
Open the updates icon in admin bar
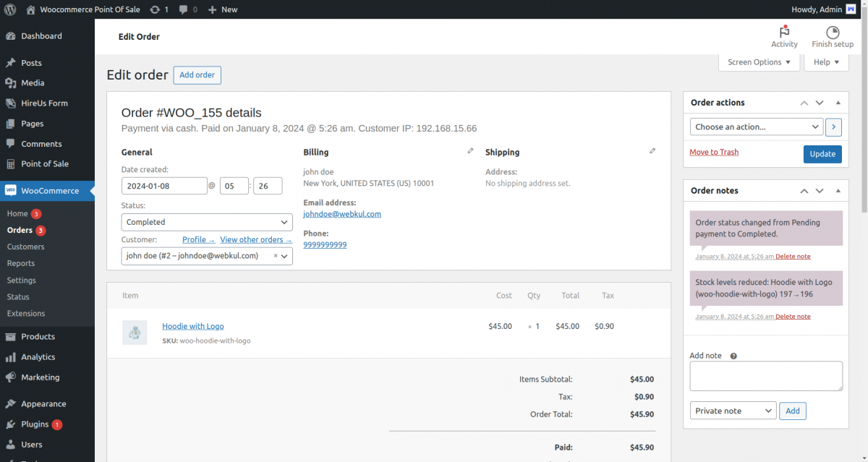[155, 9]
